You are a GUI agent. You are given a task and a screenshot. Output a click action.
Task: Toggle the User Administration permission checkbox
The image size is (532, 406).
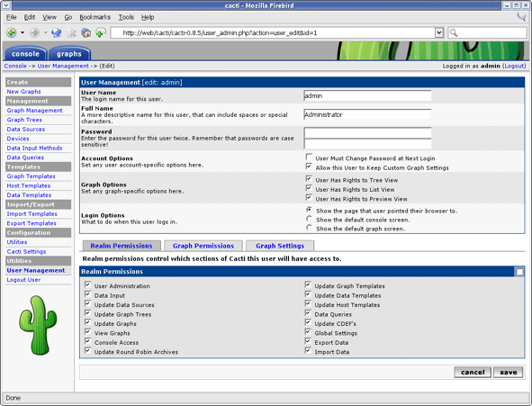pos(87,284)
